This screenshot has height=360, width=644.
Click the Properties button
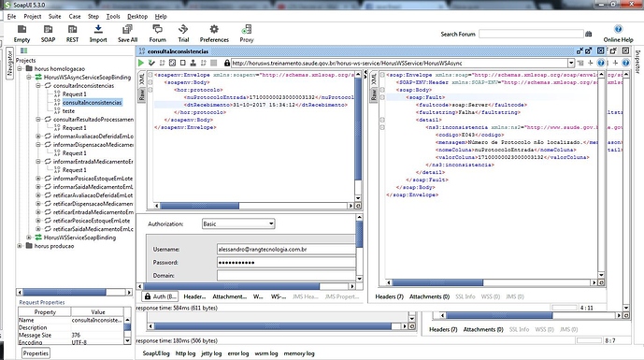36,353
